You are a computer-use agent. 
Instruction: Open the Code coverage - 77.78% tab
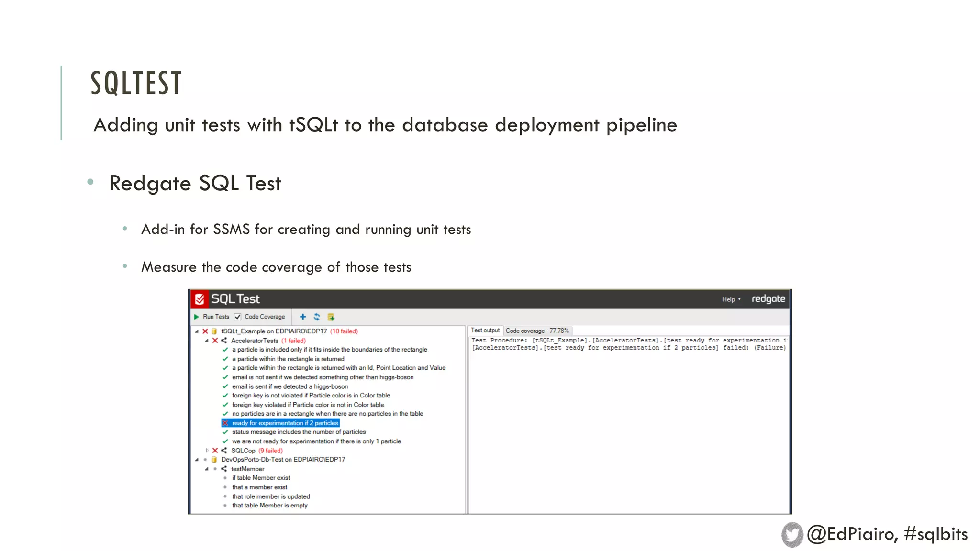[x=537, y=331]
